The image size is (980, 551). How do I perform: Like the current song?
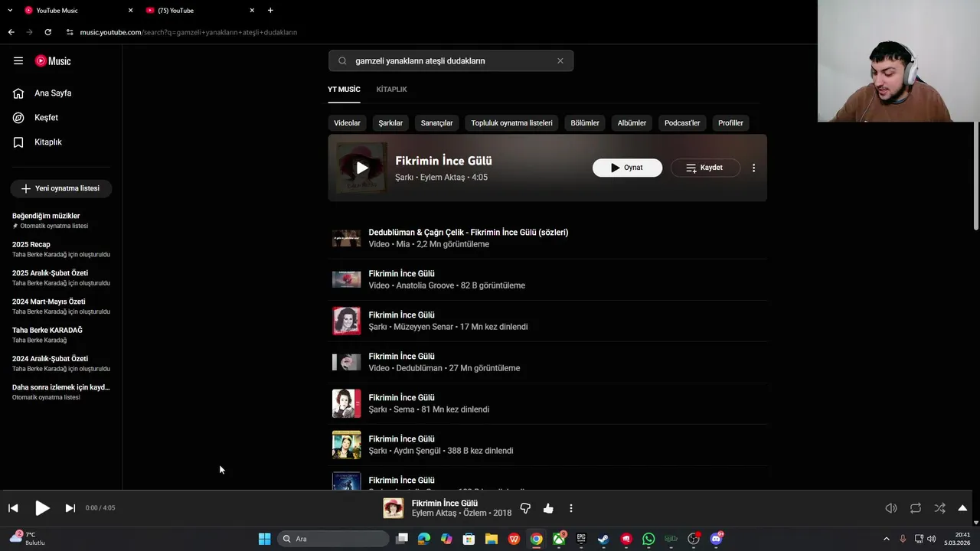coord(548,508)
